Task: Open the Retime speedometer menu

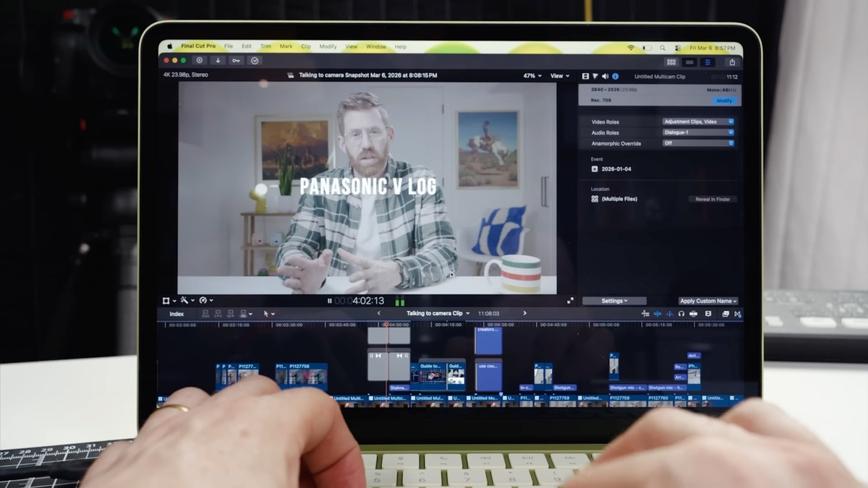Action: point(205,301)
